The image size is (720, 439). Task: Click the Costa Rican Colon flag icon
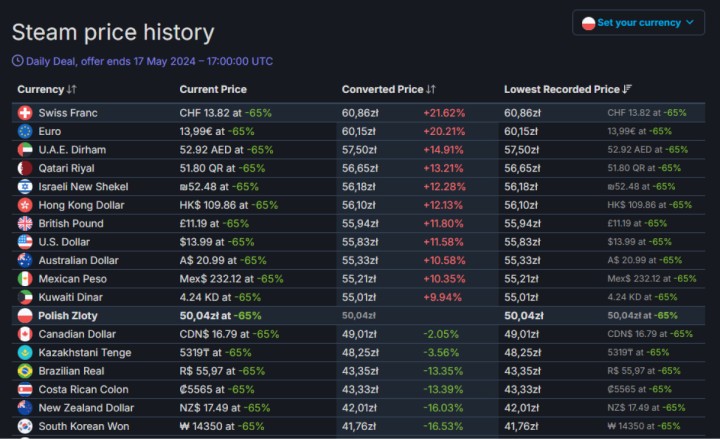25,389
